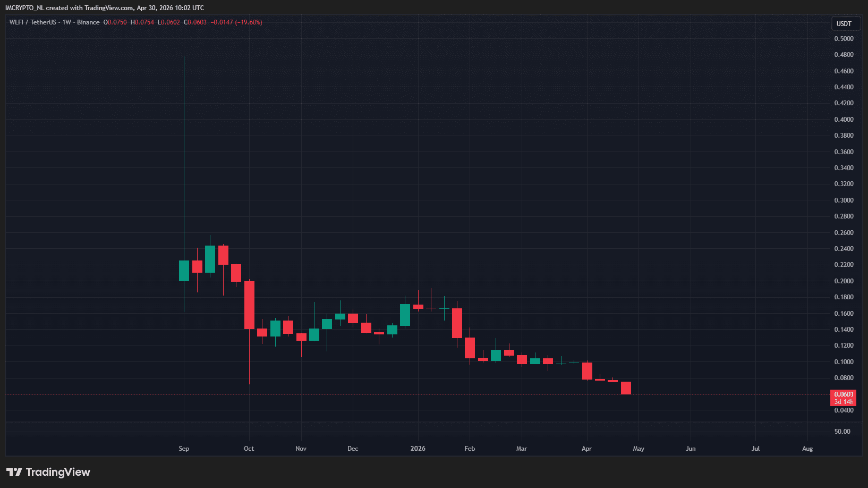The width and height of the screenshot is (868, 488).
Task: Click the Open value O0.0750
Action: 115,22
